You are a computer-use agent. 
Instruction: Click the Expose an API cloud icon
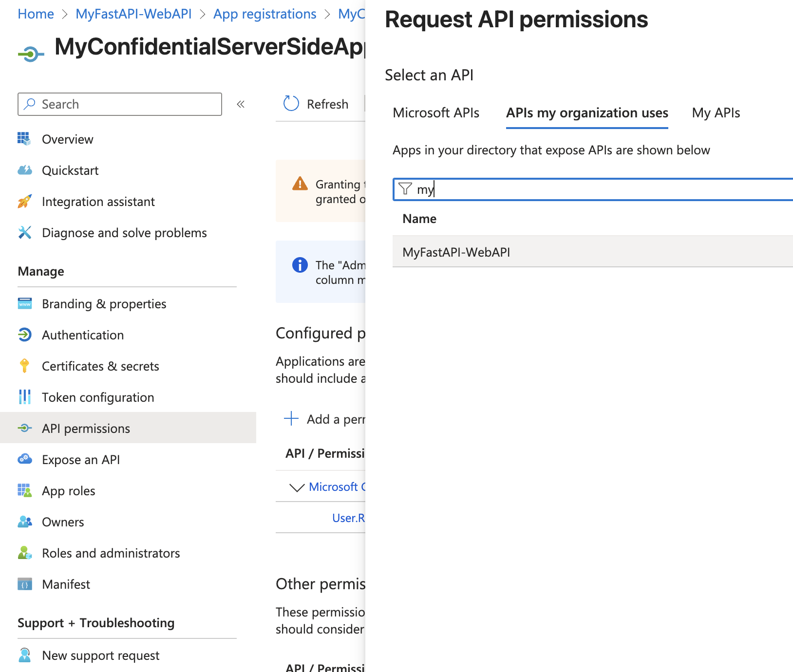tap(24, 460)
